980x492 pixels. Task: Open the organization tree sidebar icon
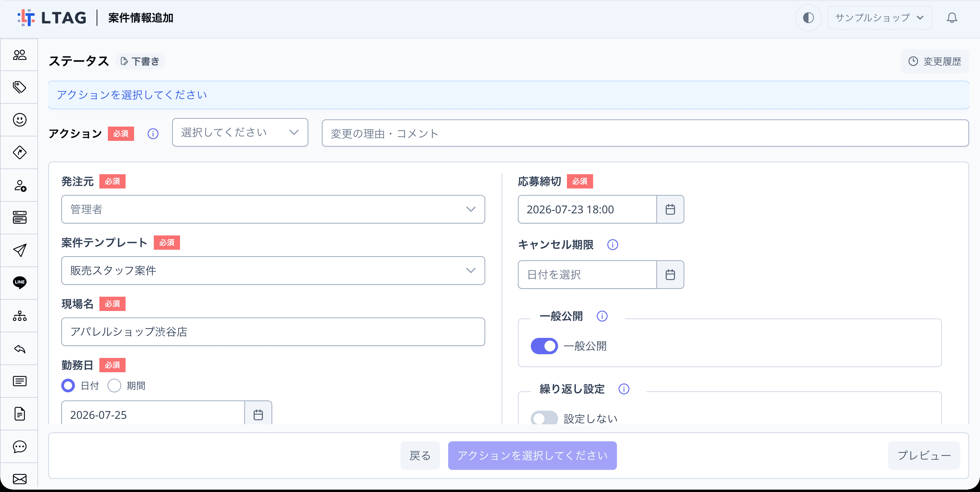19,316
